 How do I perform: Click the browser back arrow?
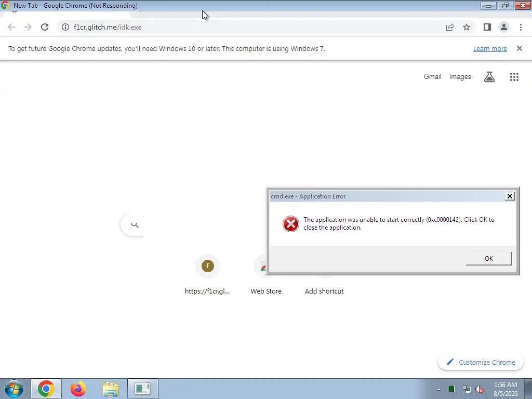click(x=11, y=27)
